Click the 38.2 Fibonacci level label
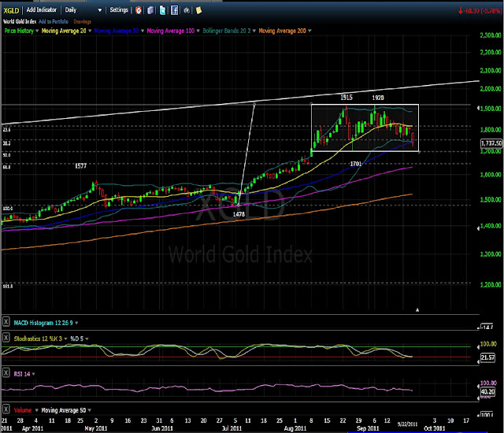 pyautogui.click(x=7, y=143)
